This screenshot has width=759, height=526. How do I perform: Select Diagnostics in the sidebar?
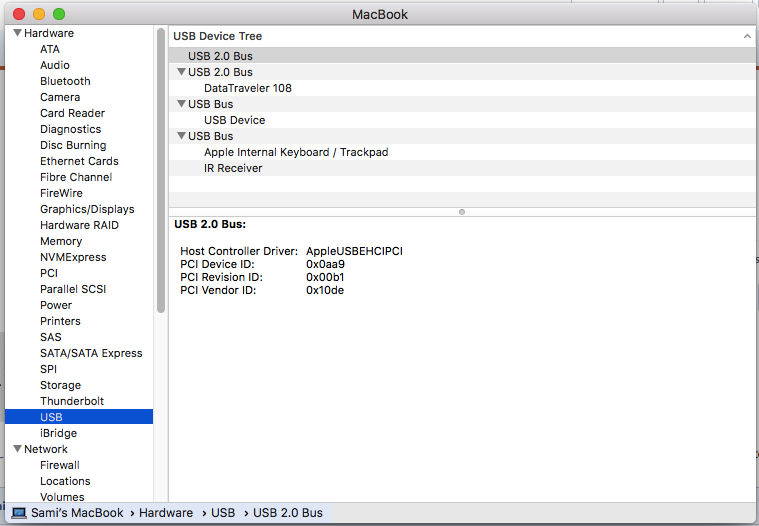point(71,129)
